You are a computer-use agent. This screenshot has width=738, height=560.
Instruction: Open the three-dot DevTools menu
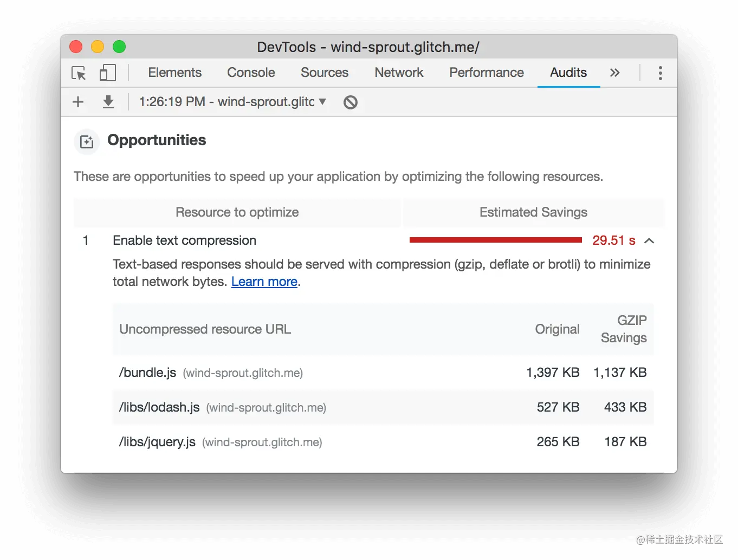click(660, 73)
